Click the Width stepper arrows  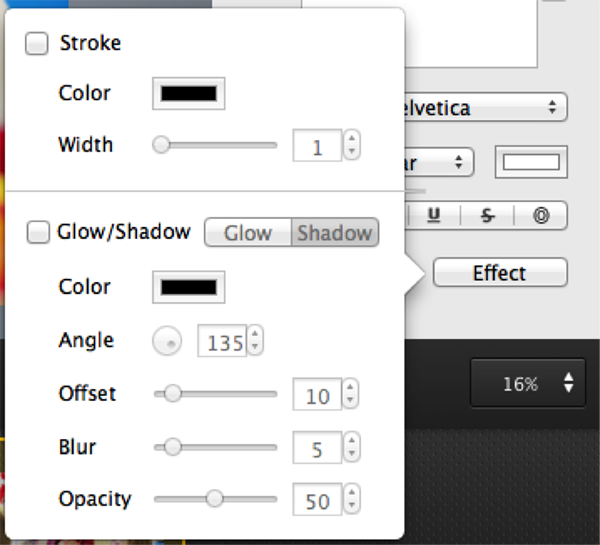(x=351, y=147)
